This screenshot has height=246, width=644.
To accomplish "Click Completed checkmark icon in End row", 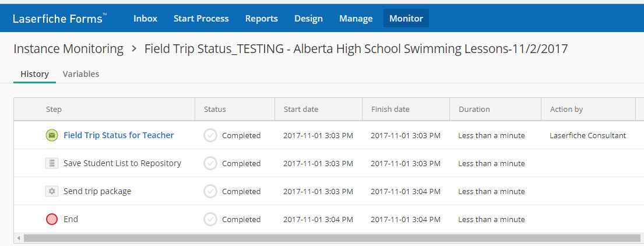I will (x=210, y=219).
